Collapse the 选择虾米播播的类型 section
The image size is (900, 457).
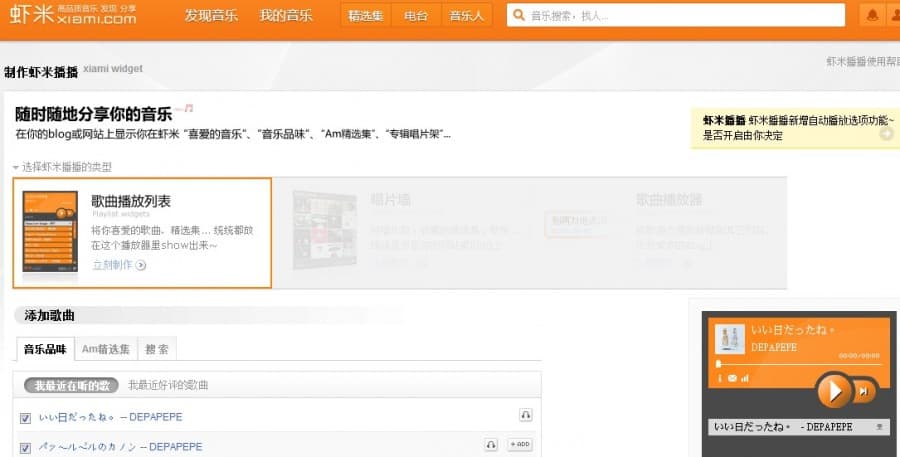tap(16, 167)
